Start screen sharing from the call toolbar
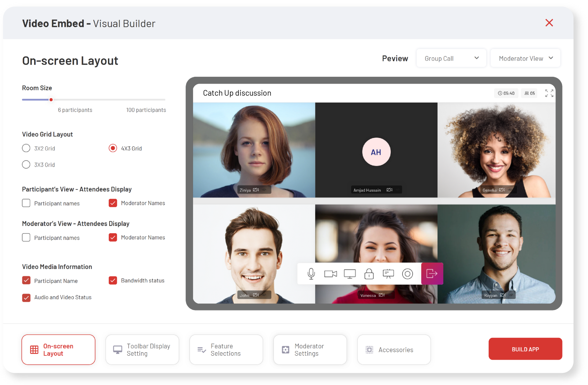This screenshot has height=385, width=588. (350, 274)
